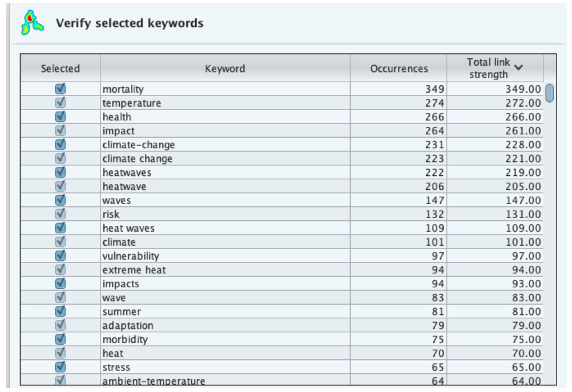Uncheck the mortality keyword checkbox

click(x=60, y=89)
